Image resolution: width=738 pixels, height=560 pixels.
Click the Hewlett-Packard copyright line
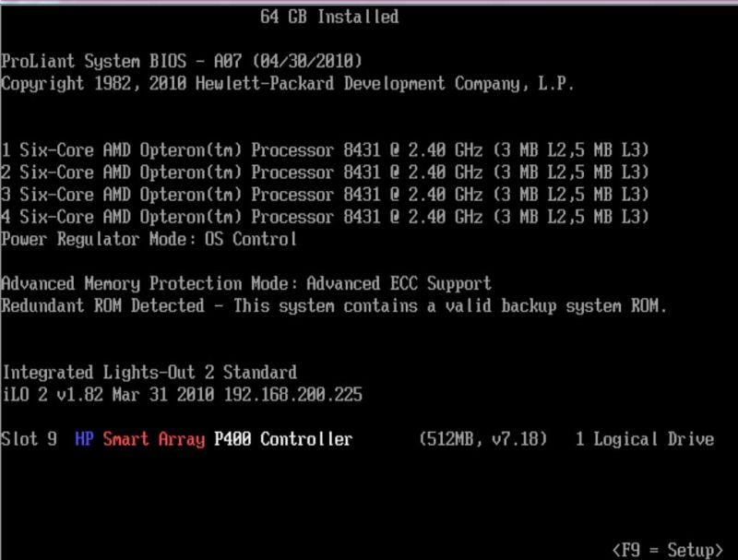(x=288, y=84)
